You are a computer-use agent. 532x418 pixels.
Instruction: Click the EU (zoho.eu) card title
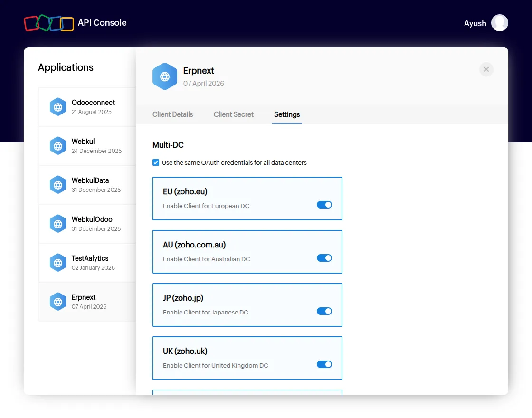[185, 191]
